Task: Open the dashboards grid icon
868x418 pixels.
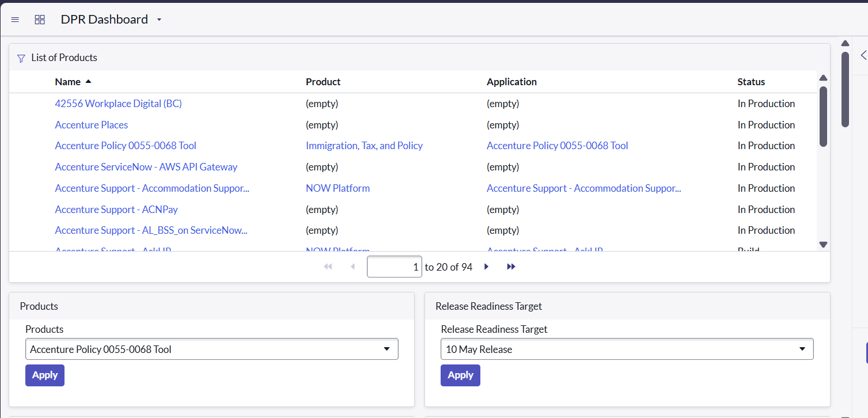Action: [x=40, y=20]
